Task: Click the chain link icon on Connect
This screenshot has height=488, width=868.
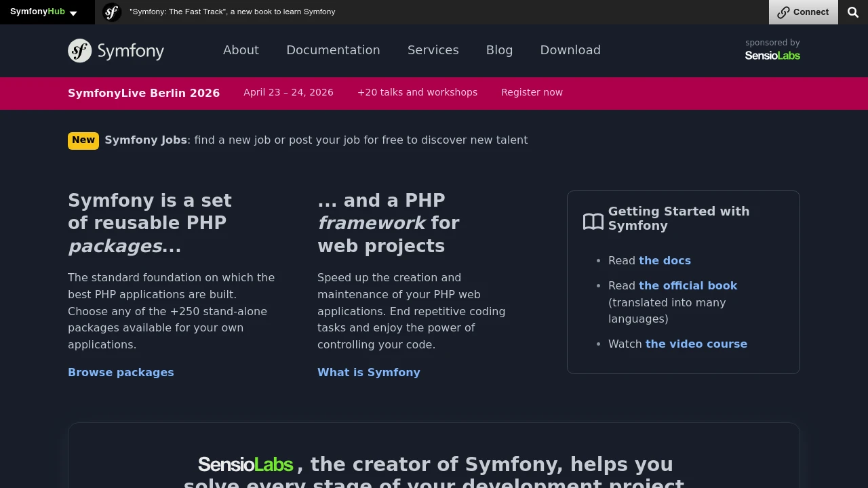Action: click(783, 12)
